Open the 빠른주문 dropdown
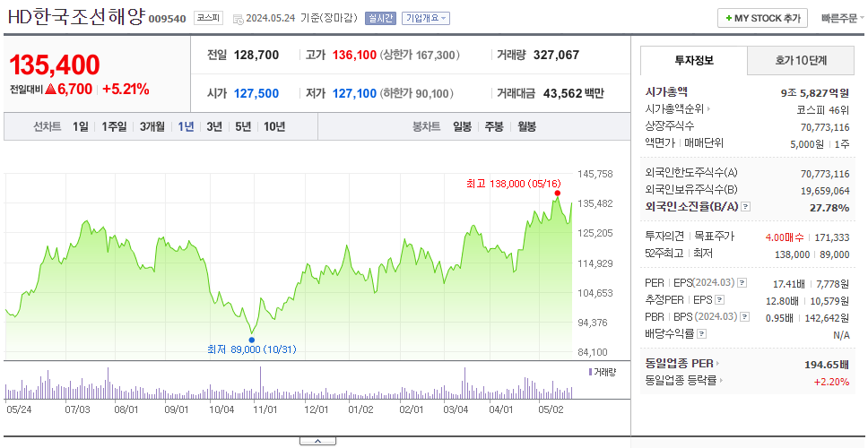 tap(843, 18)
